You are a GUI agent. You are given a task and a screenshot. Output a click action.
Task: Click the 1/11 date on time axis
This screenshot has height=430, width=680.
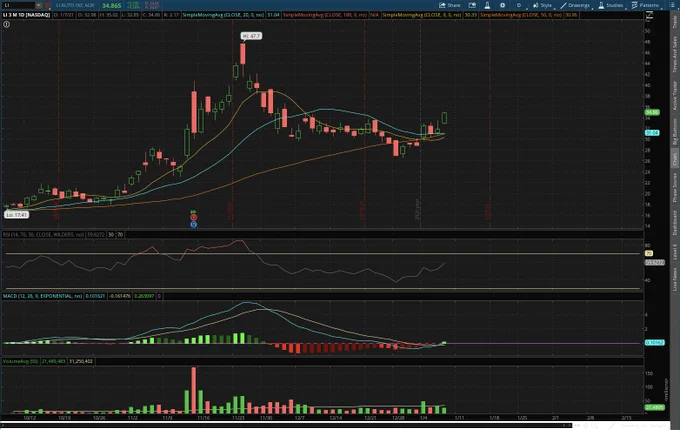coord(459,418)
